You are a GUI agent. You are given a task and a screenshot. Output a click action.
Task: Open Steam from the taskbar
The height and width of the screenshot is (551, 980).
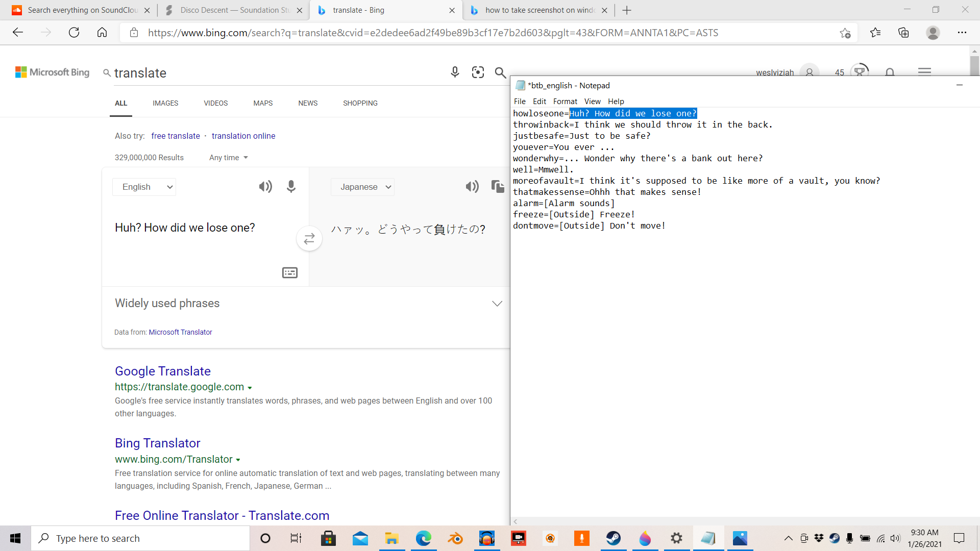[x=613, y=538]
